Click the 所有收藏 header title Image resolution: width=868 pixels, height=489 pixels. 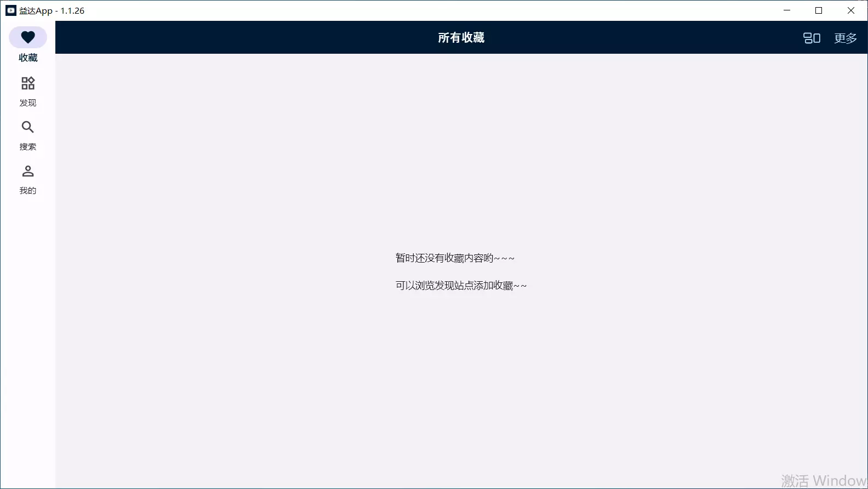pyautogui.click(x=461, y=37)
